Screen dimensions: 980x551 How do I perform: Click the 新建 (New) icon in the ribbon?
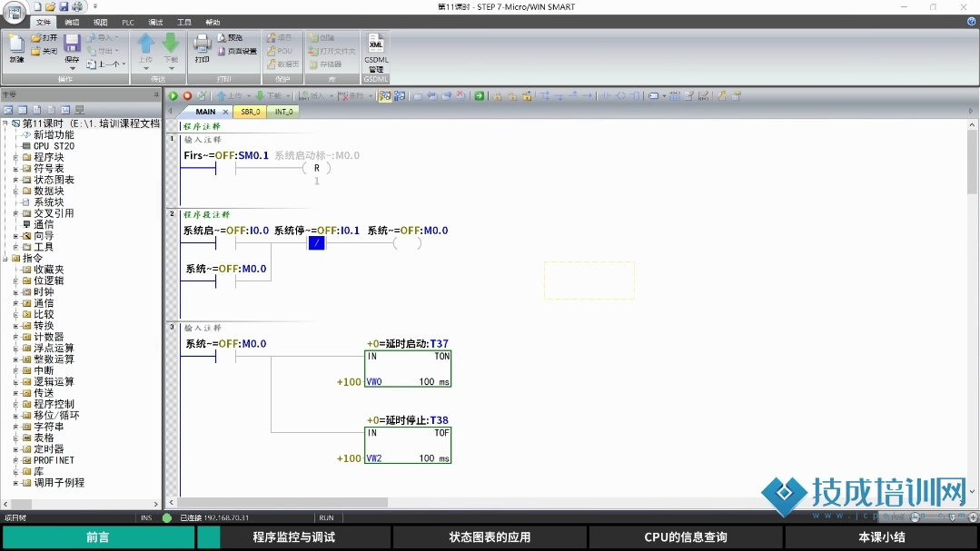16,47
